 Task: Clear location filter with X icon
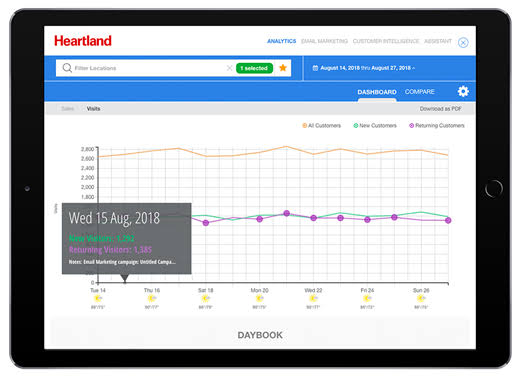[x=229, y=68]
